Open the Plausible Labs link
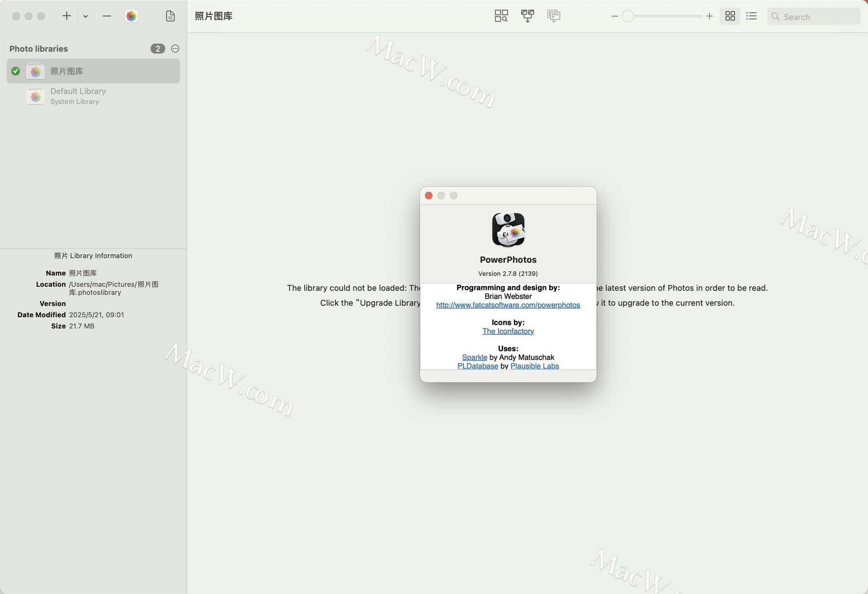Image resolution: width=868 pixels, height=594 pixels. [x=535, y=366]
